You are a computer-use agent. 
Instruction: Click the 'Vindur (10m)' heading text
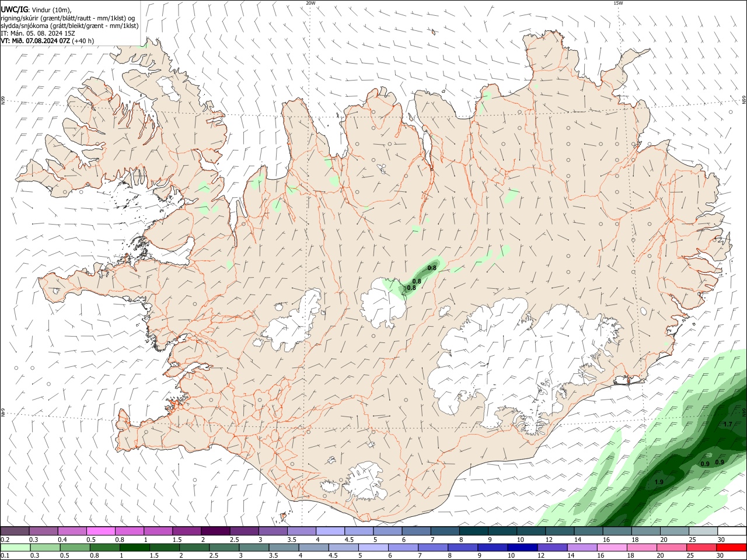[51, 10]
